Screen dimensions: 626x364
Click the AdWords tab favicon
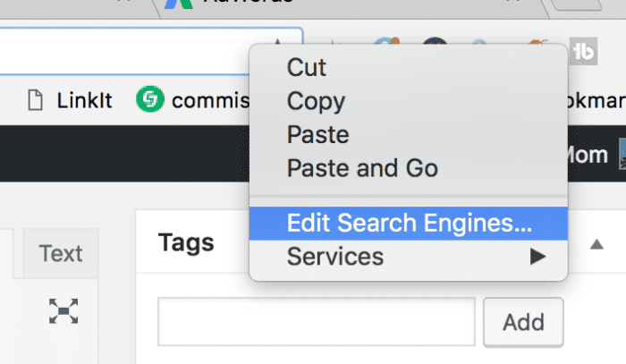[179, 4]
